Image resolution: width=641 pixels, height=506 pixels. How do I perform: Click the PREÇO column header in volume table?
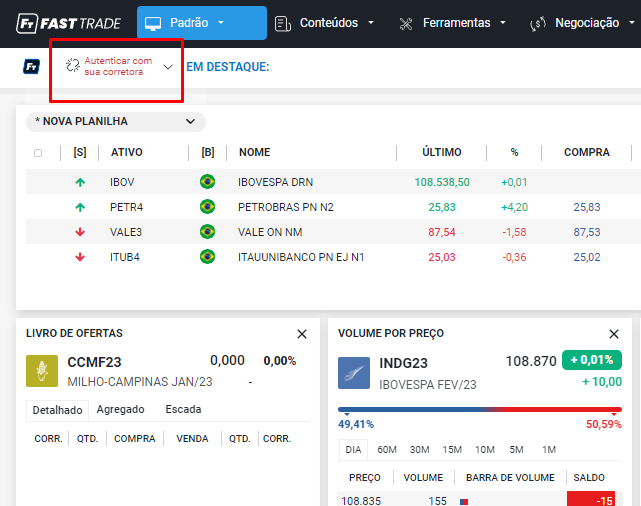365,478
